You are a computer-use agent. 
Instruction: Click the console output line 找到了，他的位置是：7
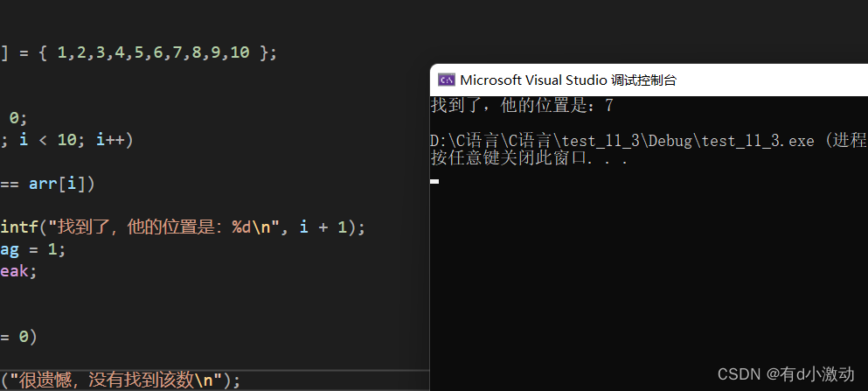click(522, 105)
